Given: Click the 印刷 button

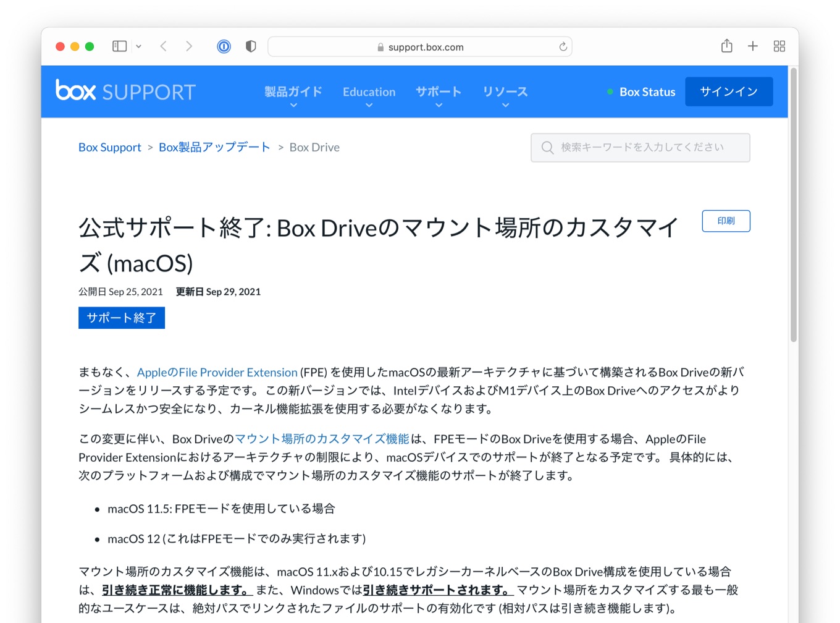Looking at the screenshot, I should coord(726,221).
